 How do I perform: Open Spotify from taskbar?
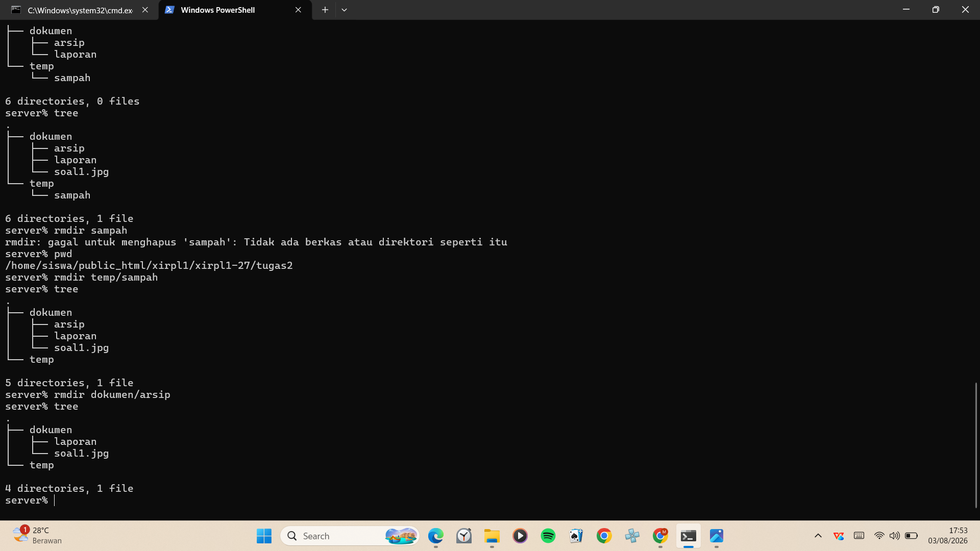click(x=548, y=536)
